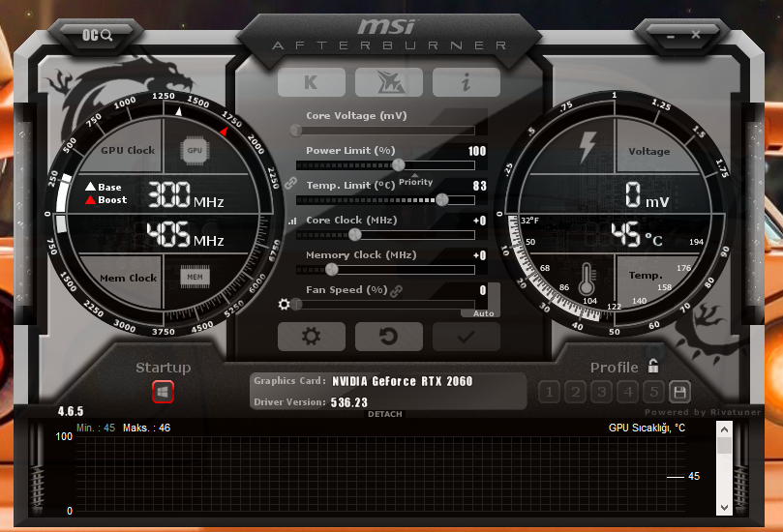Viewport: 783px width, 532px height.
Task: Click the driver version 536.23 text
Action: pyautogui.click(x=349, y=402)
